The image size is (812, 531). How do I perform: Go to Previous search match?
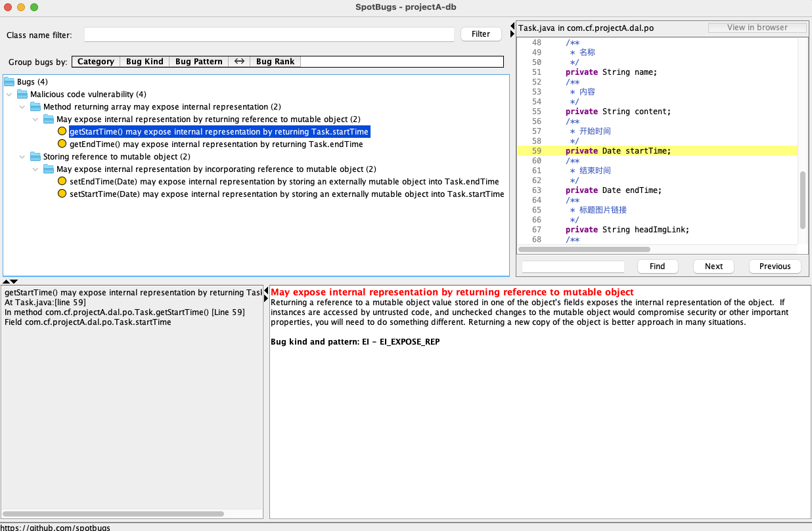tap(775, 266)
